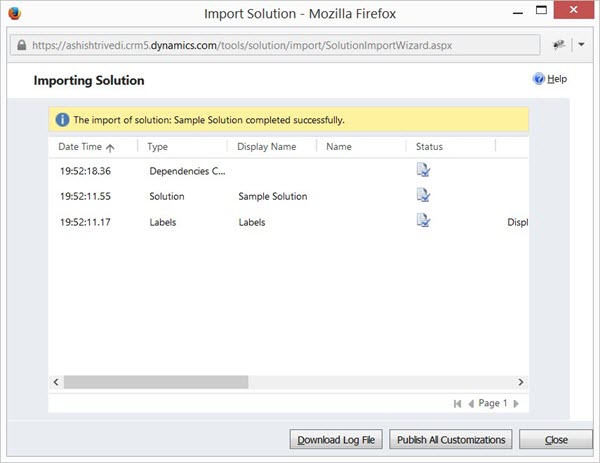Viewport: 600px width, 463px height.
Task: Sort by Status column header
Action: click(x=429, y=146)
